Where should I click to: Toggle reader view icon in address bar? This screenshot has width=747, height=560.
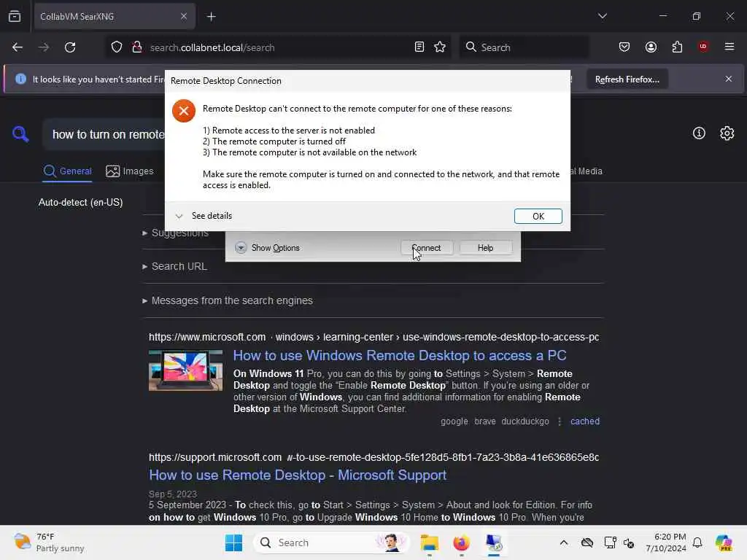coord(419,47)
